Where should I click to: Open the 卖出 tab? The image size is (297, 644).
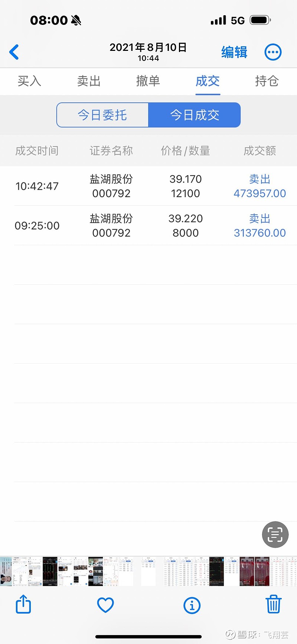pyautogui.click(x=89, y=81)
